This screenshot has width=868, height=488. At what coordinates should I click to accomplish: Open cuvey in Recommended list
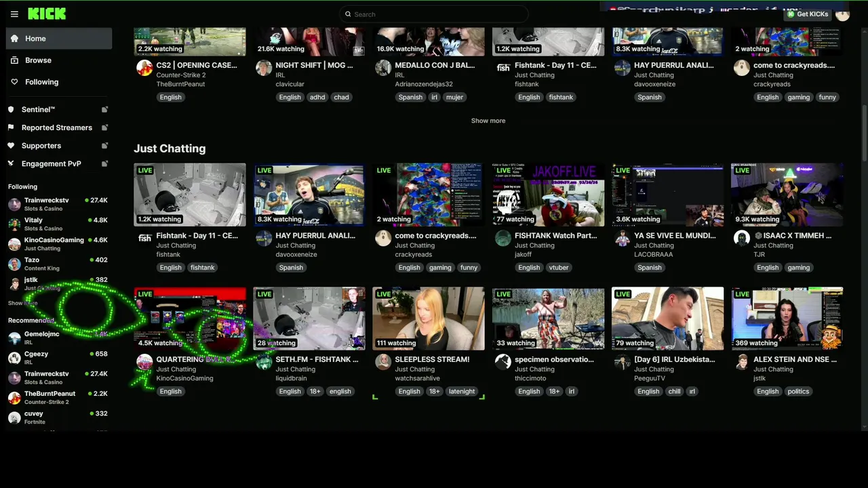[x=58, y=417]
